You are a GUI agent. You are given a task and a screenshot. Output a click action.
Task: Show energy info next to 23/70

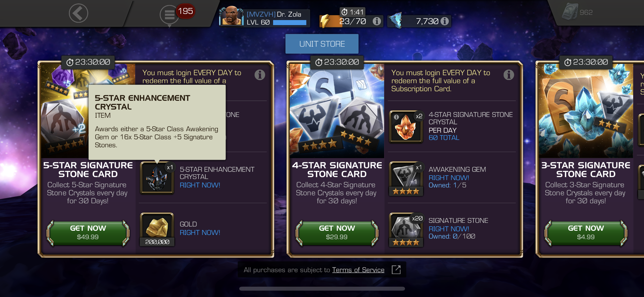377,21
